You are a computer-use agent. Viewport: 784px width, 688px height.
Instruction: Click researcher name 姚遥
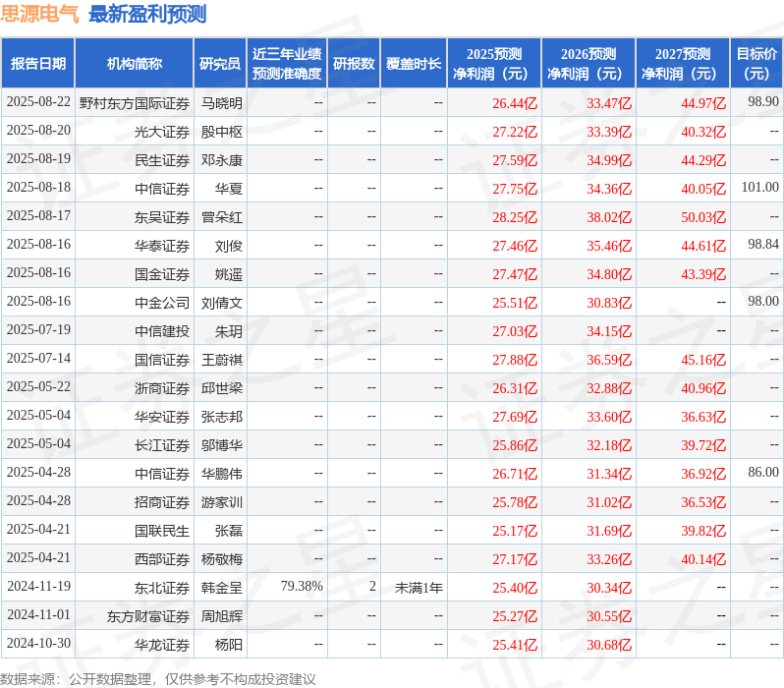coord(229,274)
